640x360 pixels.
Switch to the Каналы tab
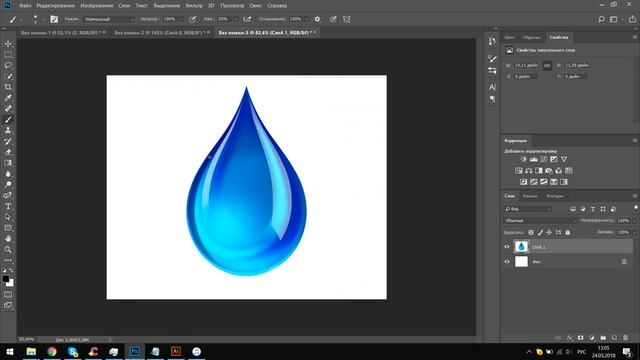tap(530, 196)
